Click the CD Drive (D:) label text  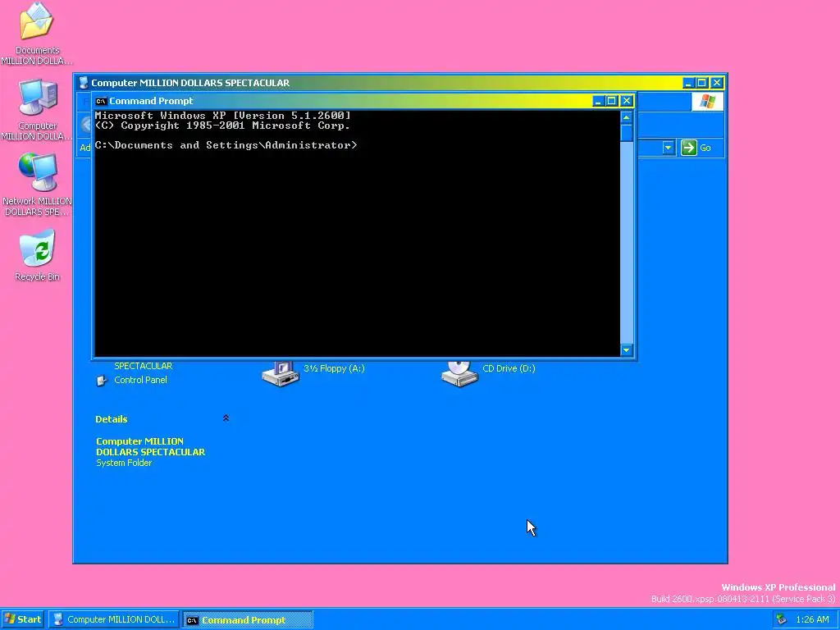pos(509,368)
